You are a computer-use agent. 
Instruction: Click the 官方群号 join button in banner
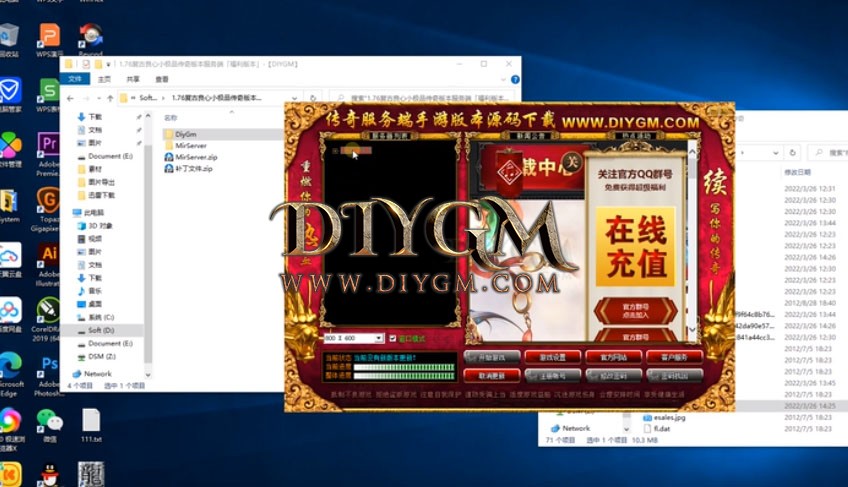[x=635, y=311]
